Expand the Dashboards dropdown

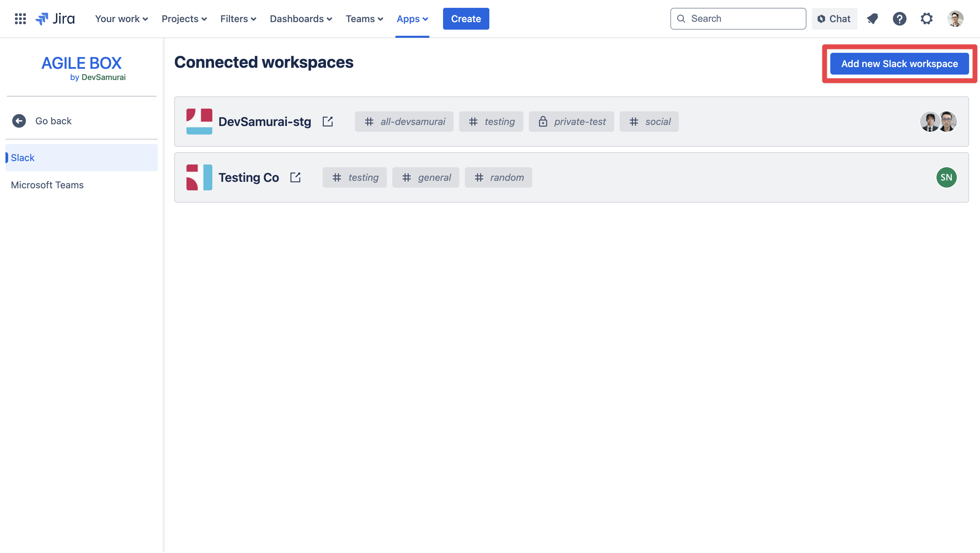point(301,19)
